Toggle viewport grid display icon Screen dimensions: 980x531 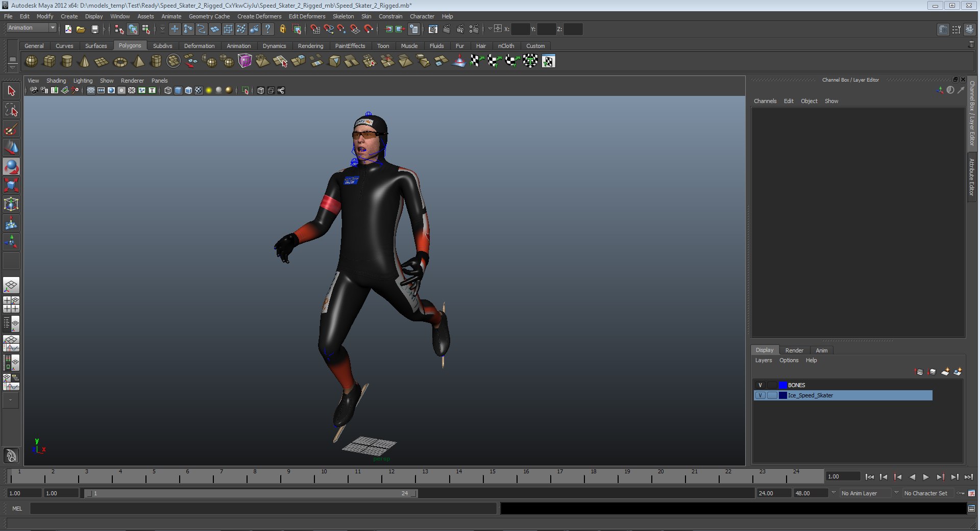[x=91, y=90]
